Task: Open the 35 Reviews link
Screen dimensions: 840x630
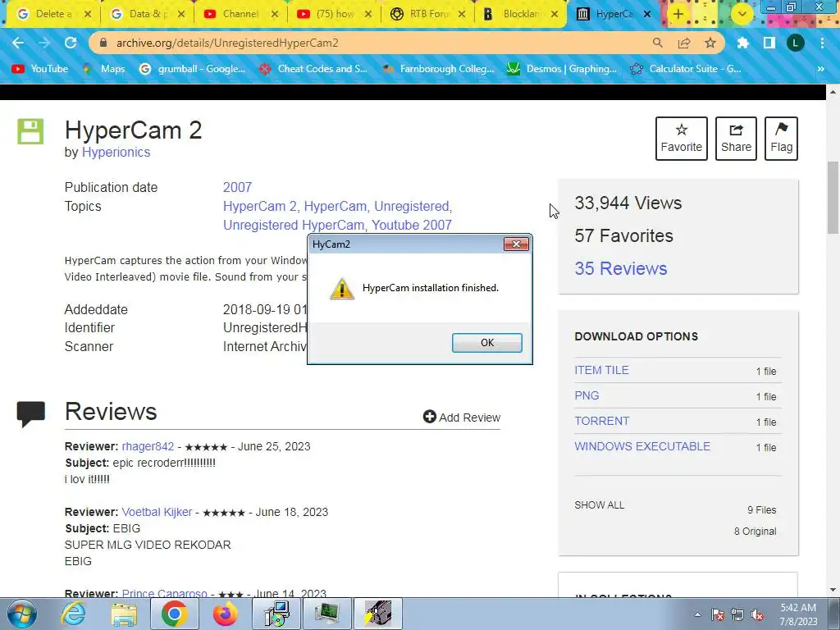Action: click(621, 268)
